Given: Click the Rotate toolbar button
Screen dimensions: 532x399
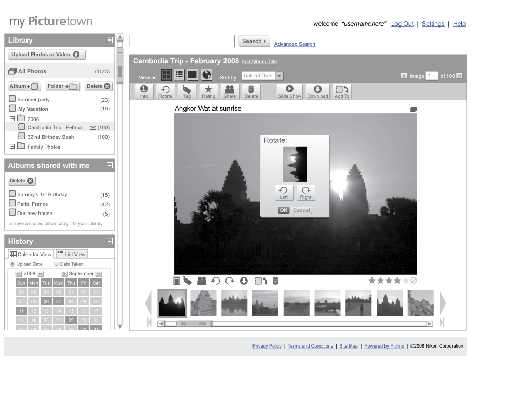Looking at the screenshot, I should pos(165,91).
